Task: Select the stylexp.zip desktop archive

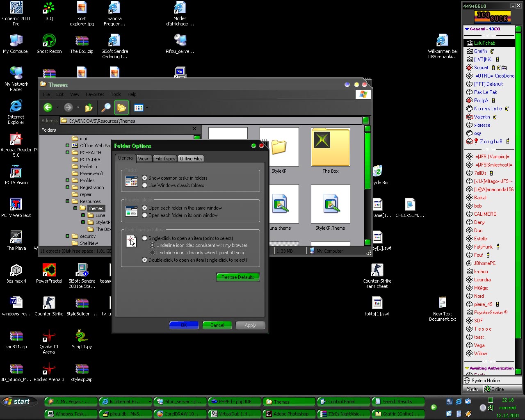Action: [82, 372]
